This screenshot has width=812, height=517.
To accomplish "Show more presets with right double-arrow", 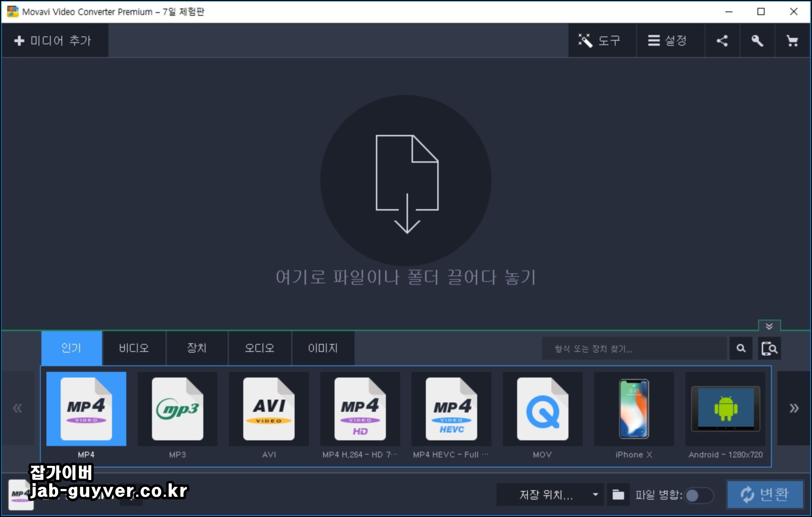I will (794, 408).
